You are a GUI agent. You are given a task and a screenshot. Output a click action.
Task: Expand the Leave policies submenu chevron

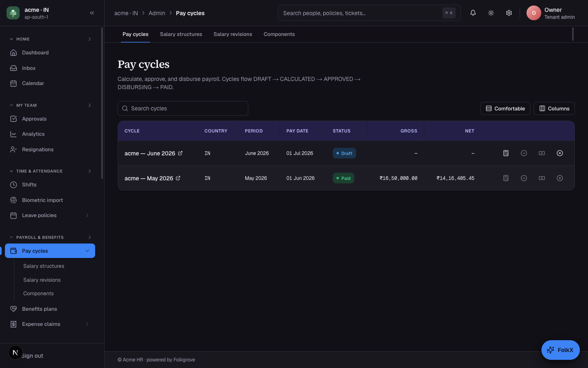87,215
